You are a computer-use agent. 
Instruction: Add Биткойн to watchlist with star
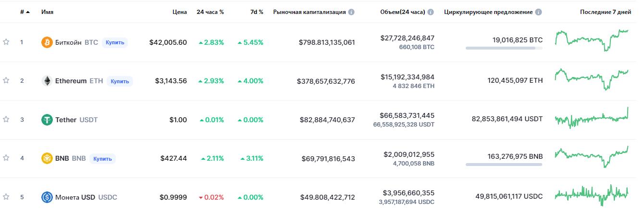tap(6, 42)
